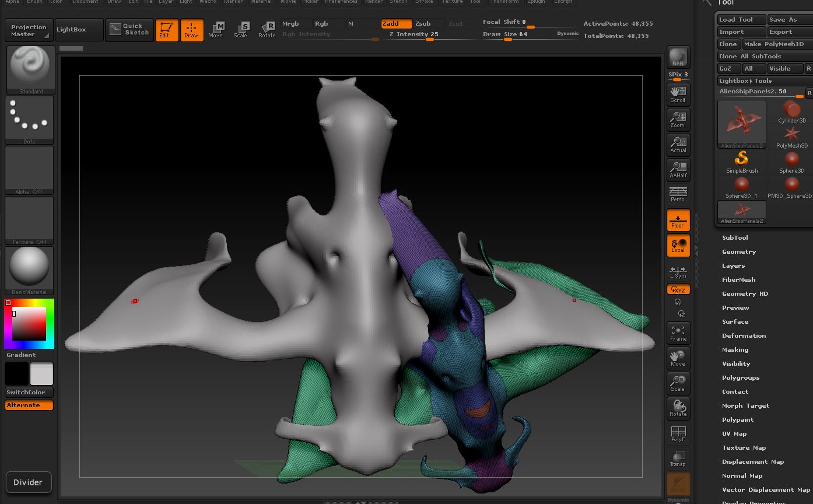Frame the mesh with the Frame icon

coord(678,333)
